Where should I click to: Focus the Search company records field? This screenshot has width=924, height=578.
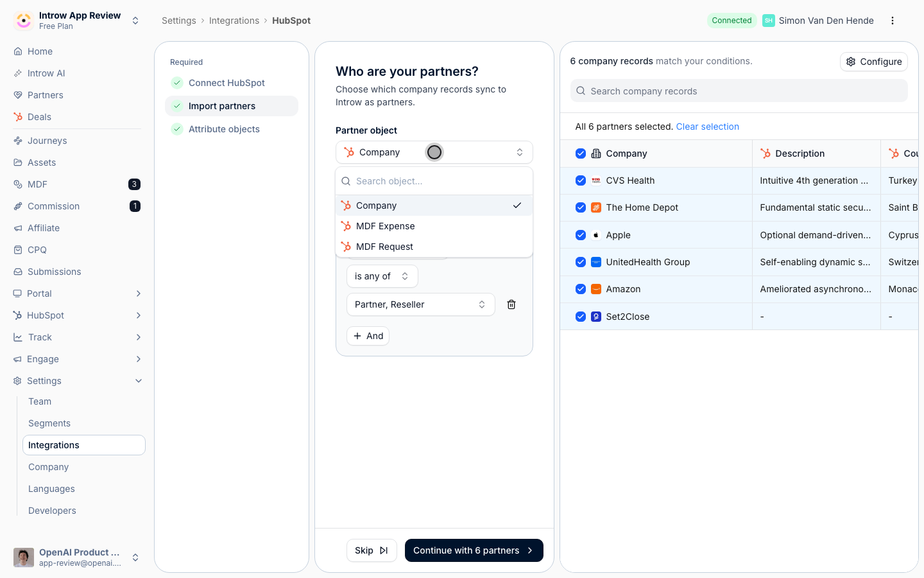coord(739,91)
